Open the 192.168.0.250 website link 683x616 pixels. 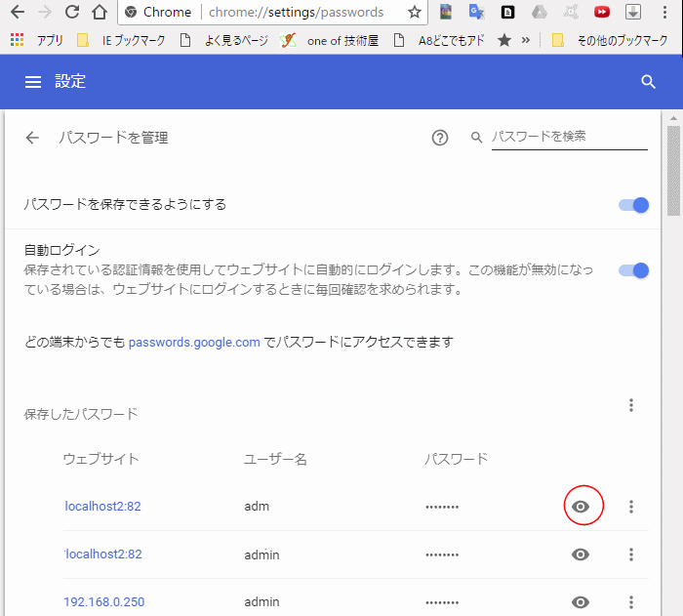[x=103, y=602]
